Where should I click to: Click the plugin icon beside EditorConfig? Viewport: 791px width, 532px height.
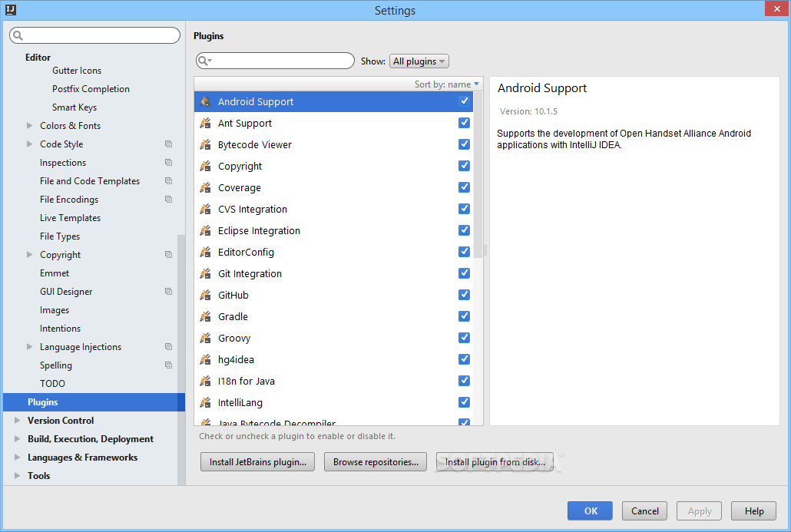coord(205,252)
